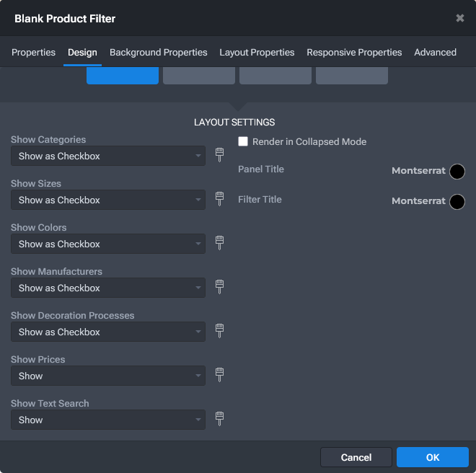Switch to Responsive Properties tab
This screenshot has width=476, height=473.
click(x=354, y=52)
